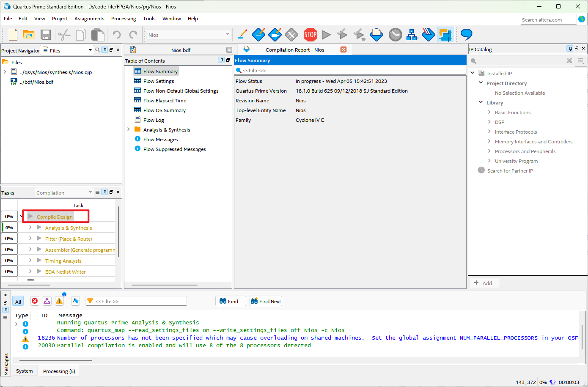Image resolution: width=588 pixels, height=387 pixels.
Task: Open Flow Log report entry
Action: 154,120
